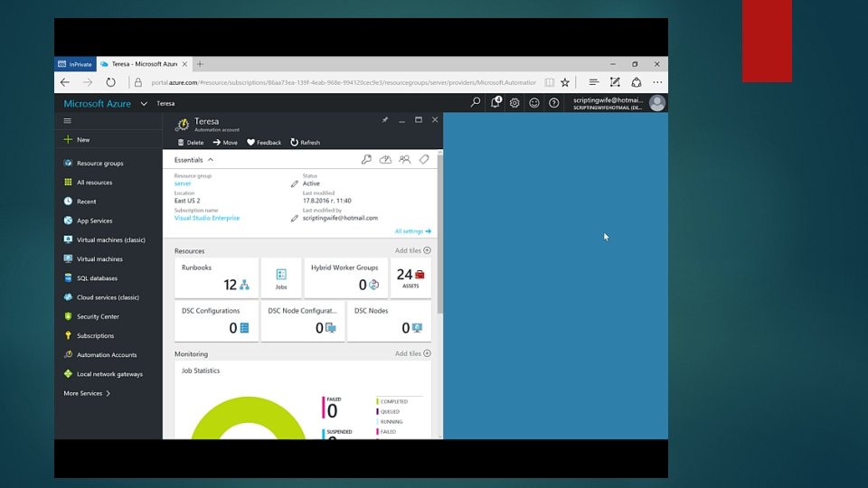
Task: Open the Users access icon in Essentials
Action: coord(405,159)
